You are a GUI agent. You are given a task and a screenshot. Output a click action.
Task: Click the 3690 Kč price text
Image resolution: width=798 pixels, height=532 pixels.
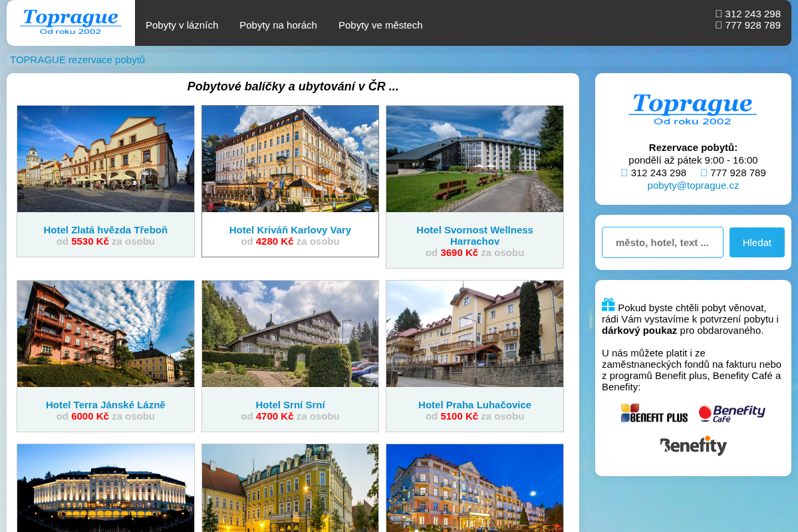(x=459, y=253)
